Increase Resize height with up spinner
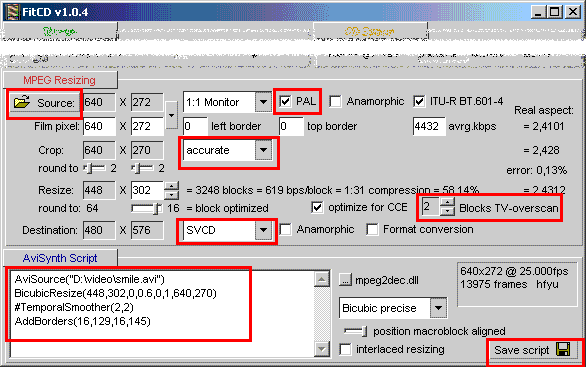The height and width of the screenshot is (367, 586). click(x=172, y=186)
